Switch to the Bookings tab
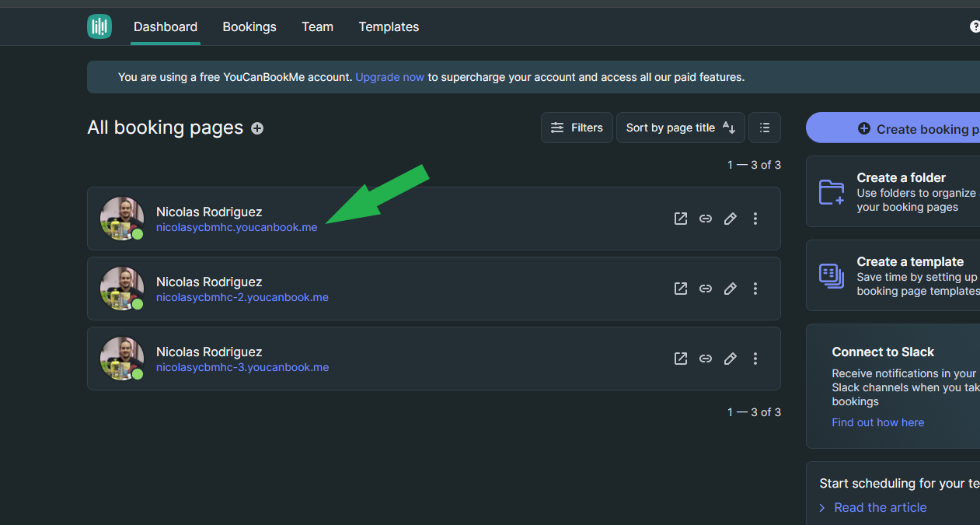This screenshot has height=525, width=980. point(249,26)
